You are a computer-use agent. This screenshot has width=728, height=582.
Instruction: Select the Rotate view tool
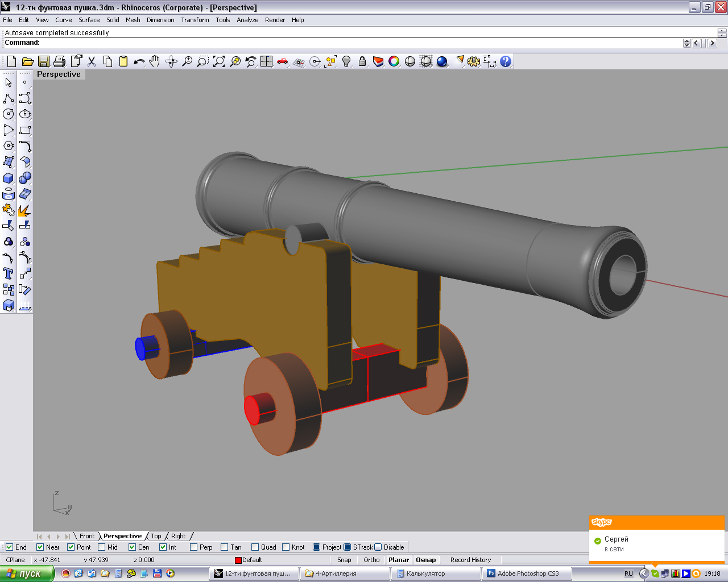[x=171, y=61]
